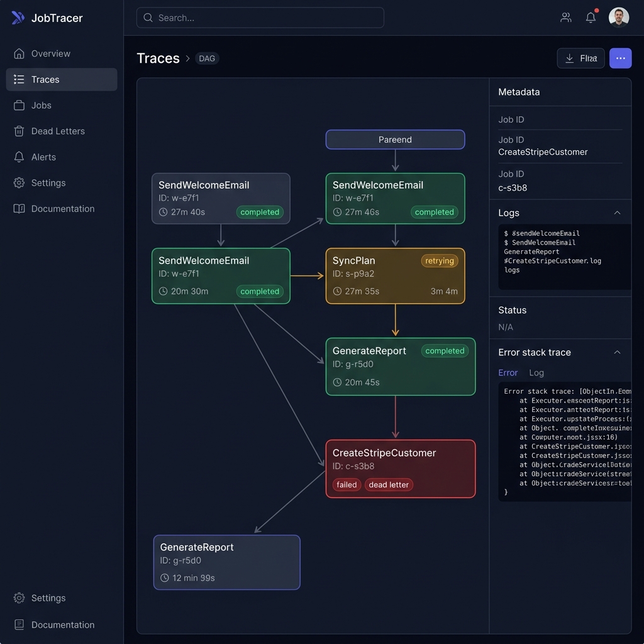Click the Alerts bell icon in sidebar

coord(19,157)
